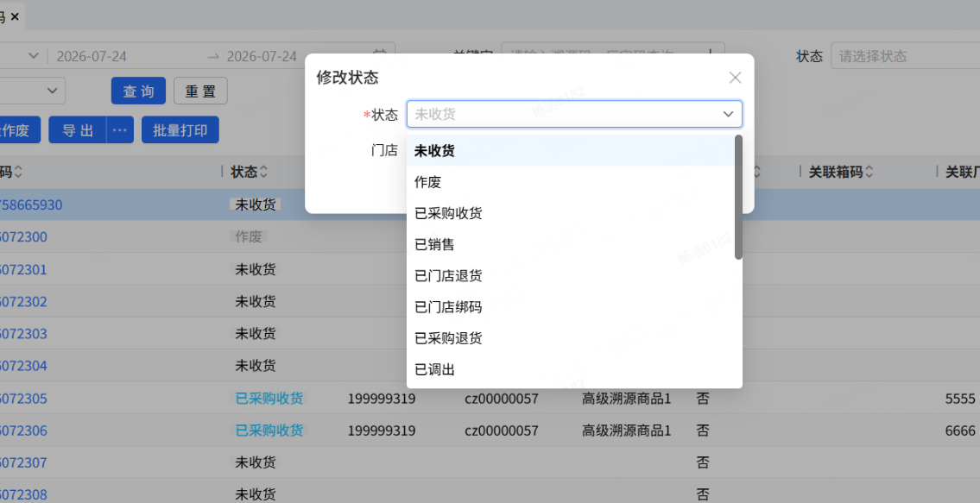Open the more options ellipsis beside 导出
The height and width of the screenshot is (503, 980).
(120, 130)
